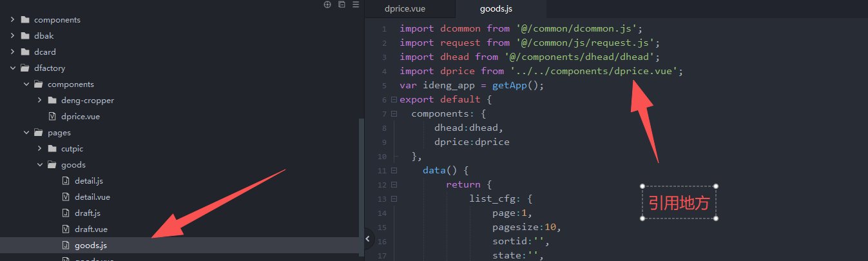Screen dimensions: 868x261
Task: Open the project panel hamburger menu
Action: coord(356,5)
